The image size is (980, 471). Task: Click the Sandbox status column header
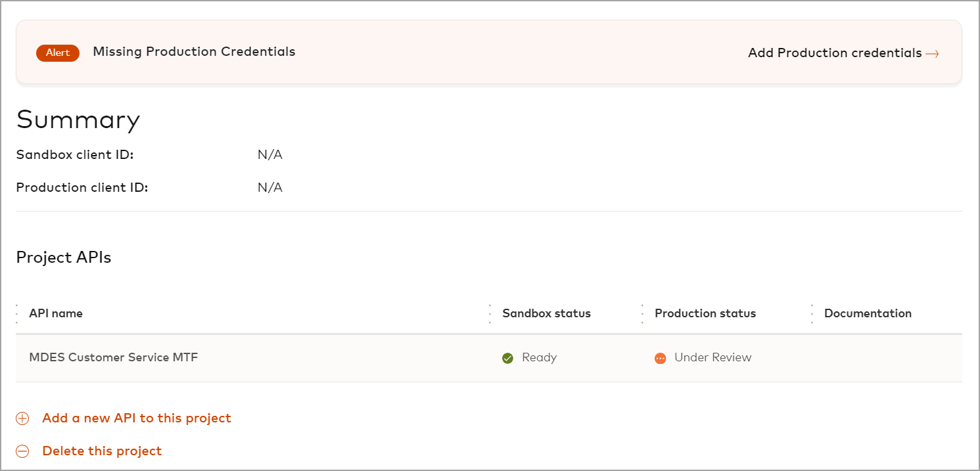(x=546, y=313)
